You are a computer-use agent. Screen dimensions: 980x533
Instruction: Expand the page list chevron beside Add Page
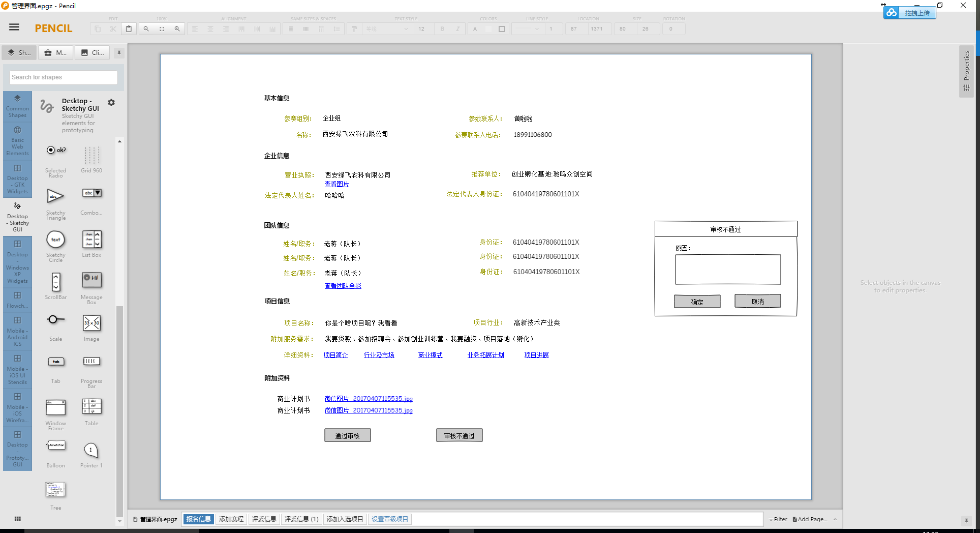835,519
